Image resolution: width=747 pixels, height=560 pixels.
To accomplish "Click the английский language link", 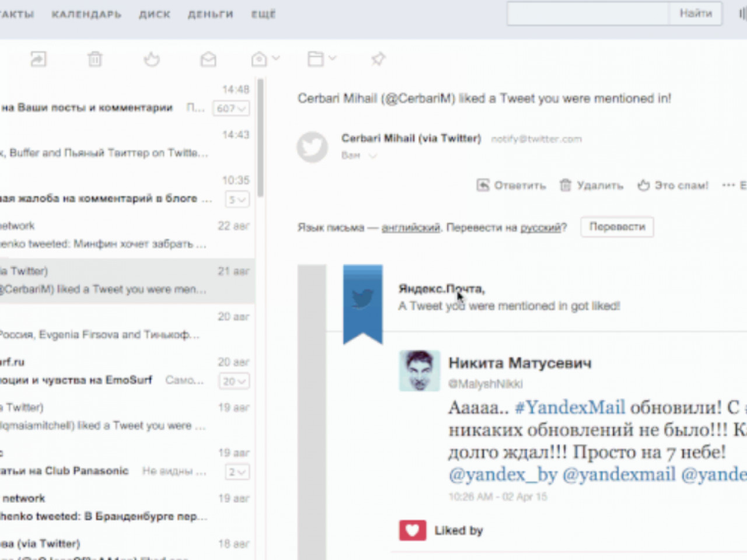I will tap(411, 228).
